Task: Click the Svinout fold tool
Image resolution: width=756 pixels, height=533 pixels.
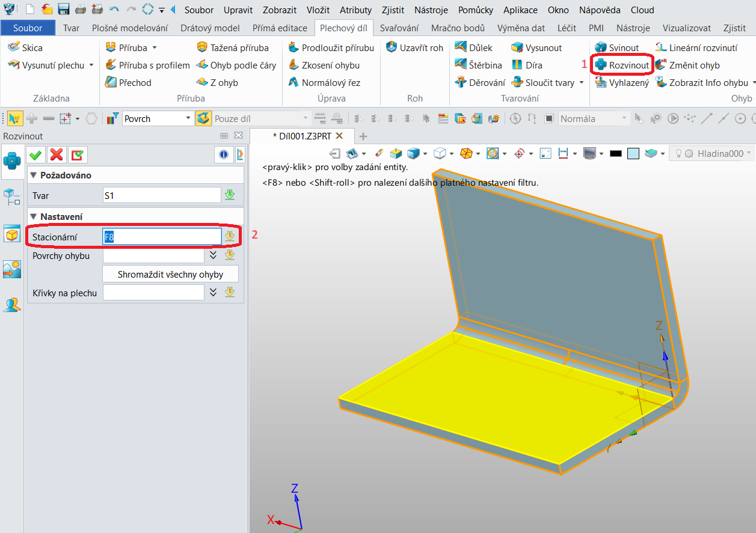Action: [616, 47]
